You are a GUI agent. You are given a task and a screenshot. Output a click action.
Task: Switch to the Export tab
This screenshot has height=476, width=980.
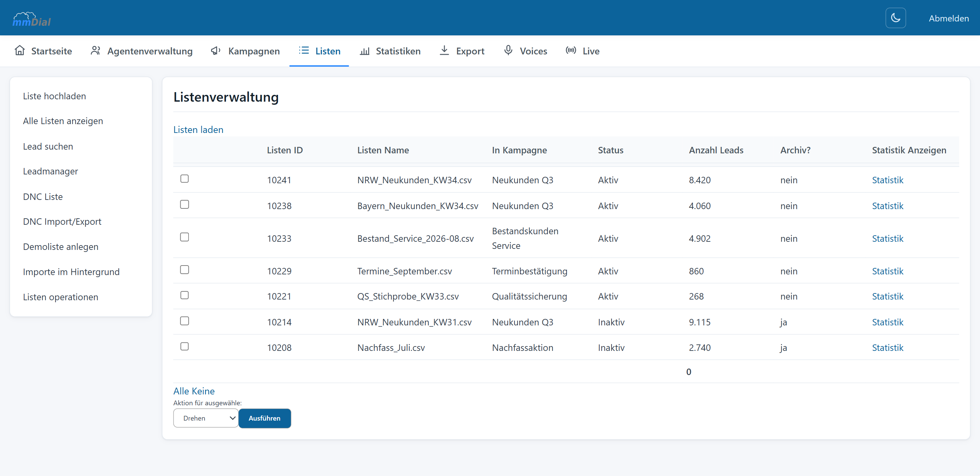pos(461,51)
